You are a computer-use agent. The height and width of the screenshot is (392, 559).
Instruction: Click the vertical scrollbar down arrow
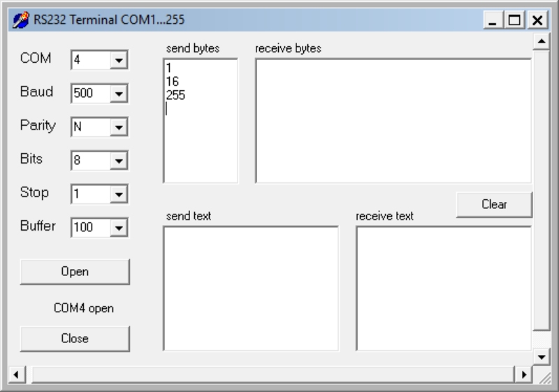click(541, 356)
